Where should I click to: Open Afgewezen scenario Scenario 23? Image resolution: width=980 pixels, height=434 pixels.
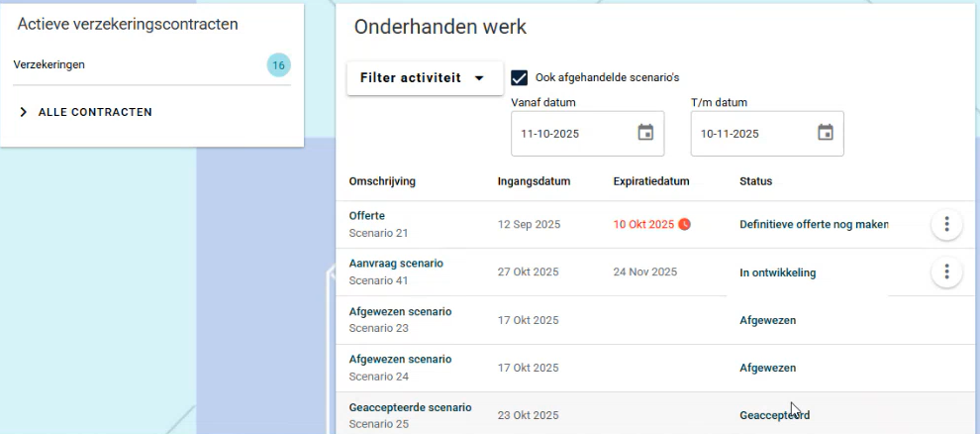coord(400,311)
